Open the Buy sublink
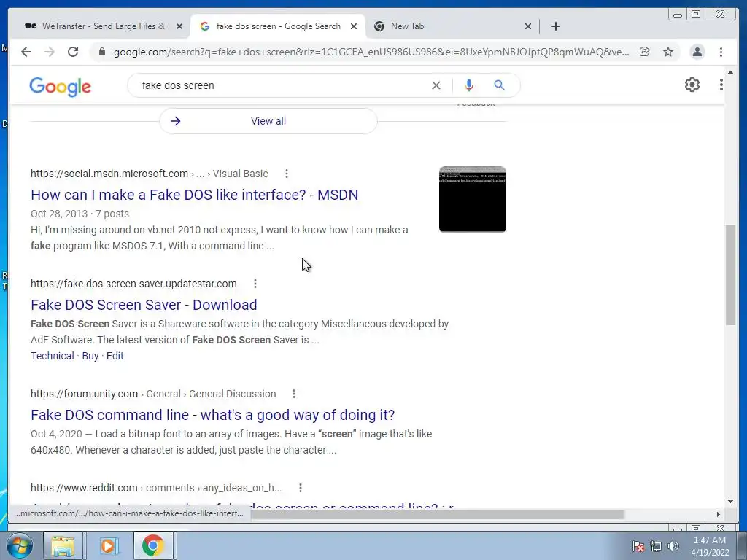 click(90, 356)
